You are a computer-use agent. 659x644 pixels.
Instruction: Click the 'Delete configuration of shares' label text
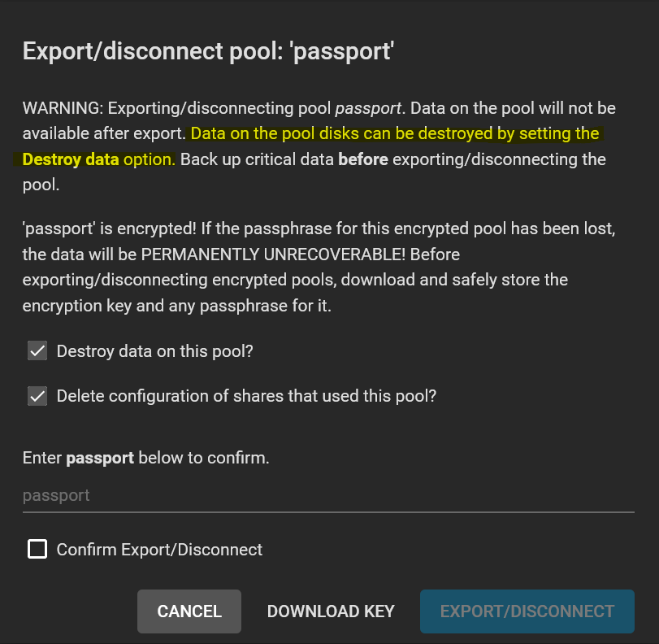pyautogui.click(x=246, y=396)
